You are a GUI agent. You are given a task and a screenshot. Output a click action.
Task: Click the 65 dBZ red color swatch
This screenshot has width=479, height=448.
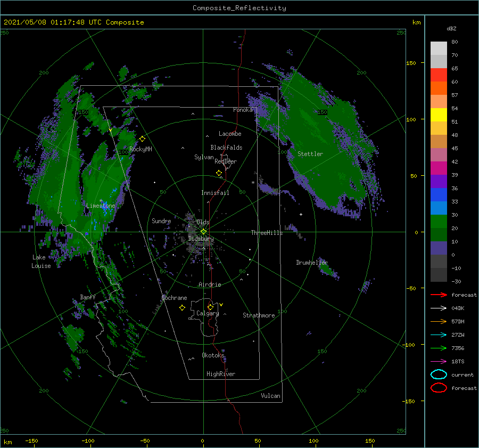pyautogui.click(x=439, y=75)
